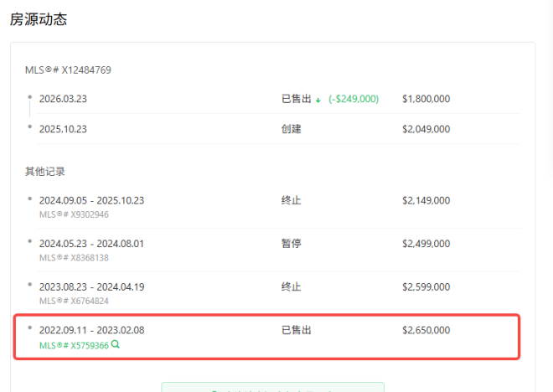
Task: Click the 暂停 status for $2,499,000
Action: point(291,244)
